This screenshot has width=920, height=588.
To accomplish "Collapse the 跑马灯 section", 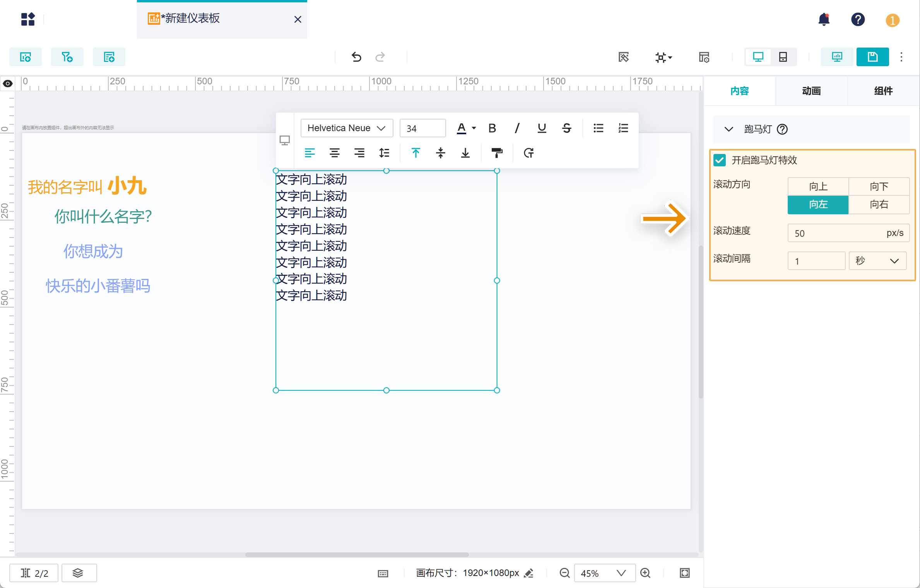I will 729,129.
